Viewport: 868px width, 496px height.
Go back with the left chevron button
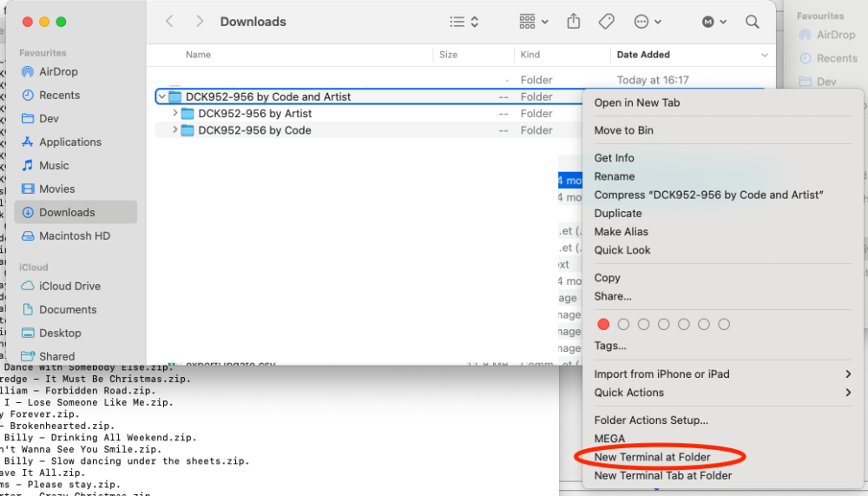[x=169, y=22]
